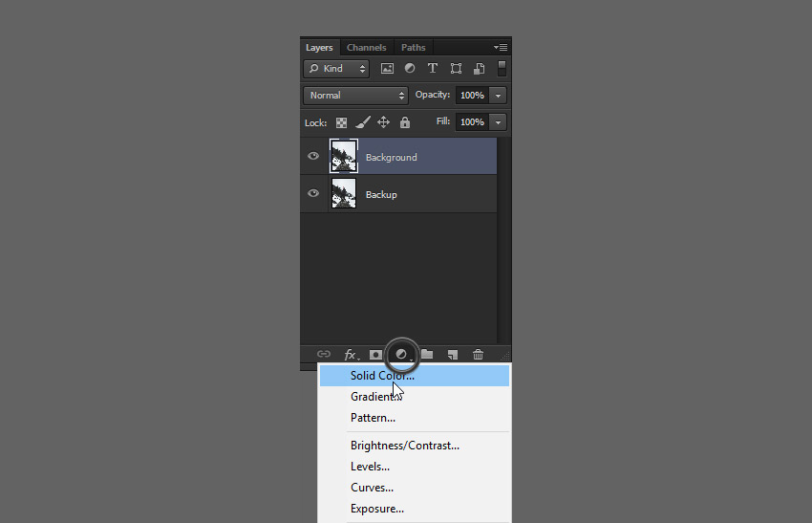Click the Opacity 100% field
This screenshot has width=812, height=523.
(x=472, y=96)
